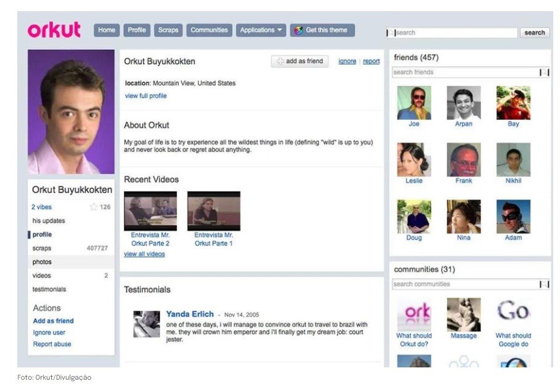Click the 2 vibes link
This screenshot has height=392, width=560.
click(x=41, y=207)
